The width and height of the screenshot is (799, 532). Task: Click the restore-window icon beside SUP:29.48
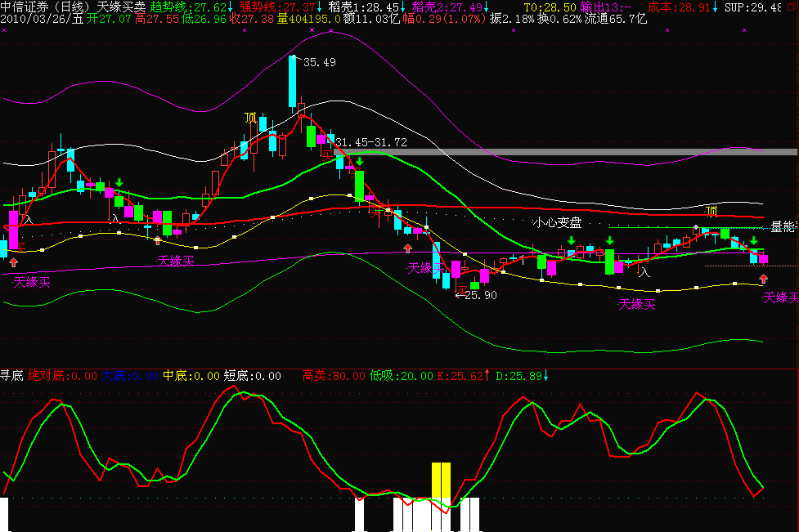click(x=791, y=7)
